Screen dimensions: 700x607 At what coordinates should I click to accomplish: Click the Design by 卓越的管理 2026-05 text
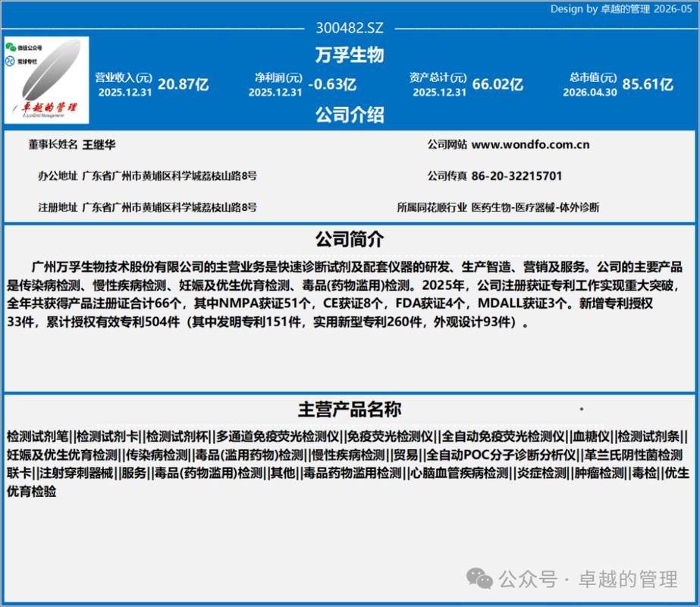pyautogui.click(x=621, y=9)
